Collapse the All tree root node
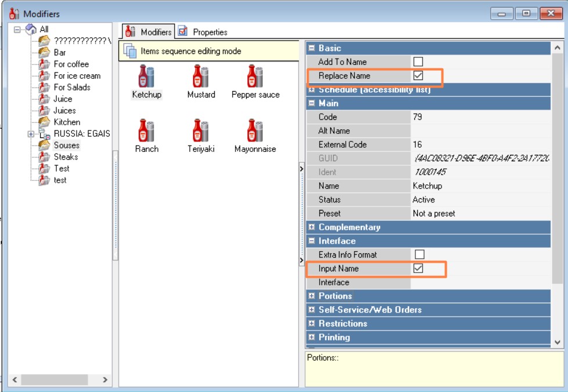Image resolution: width=568 pixels, height=392 pixels. [17, 30]
